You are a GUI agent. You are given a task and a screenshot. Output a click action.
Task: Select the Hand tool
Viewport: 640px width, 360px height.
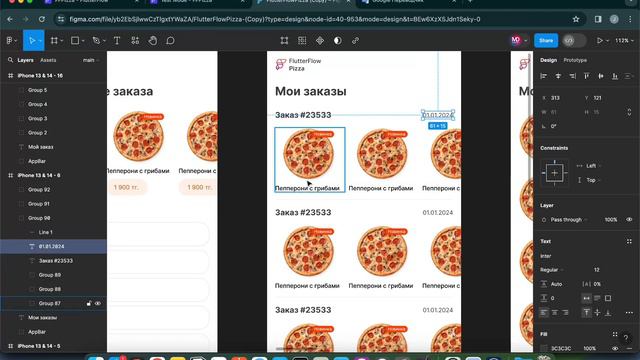click(153, 40)
